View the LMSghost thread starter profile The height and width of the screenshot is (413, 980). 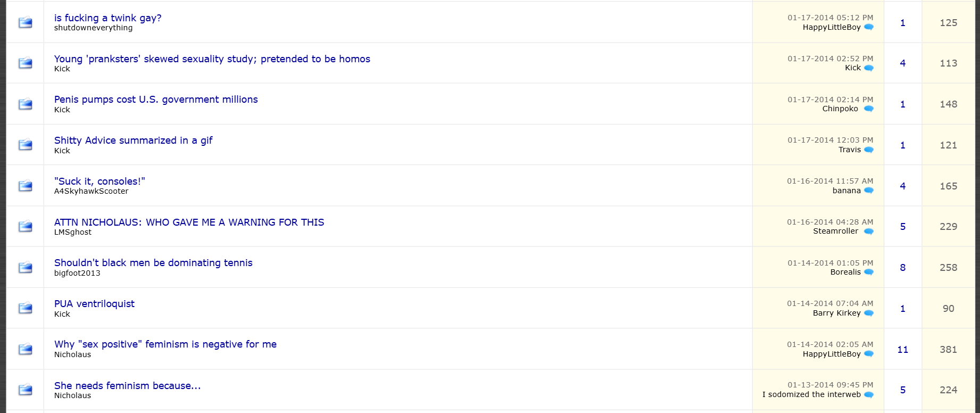73,232
